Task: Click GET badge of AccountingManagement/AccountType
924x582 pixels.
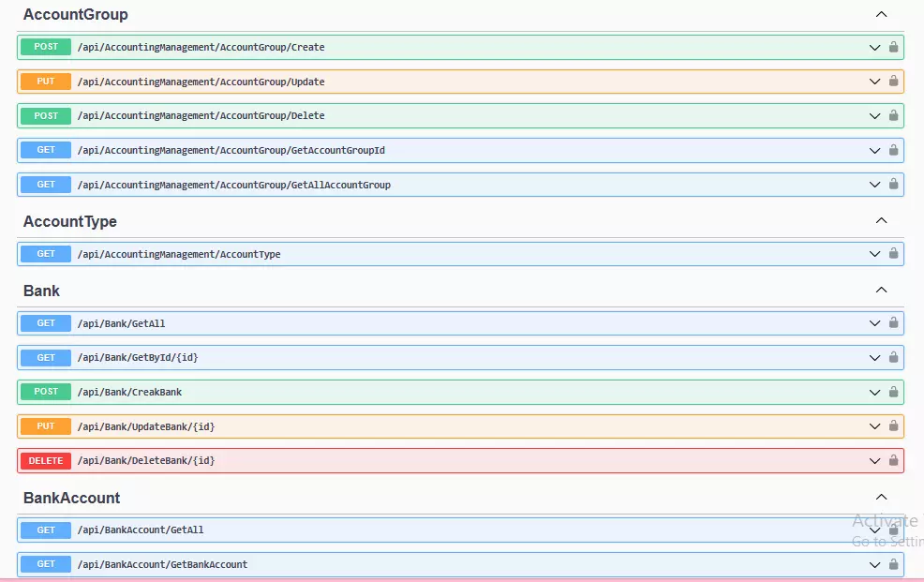Action: click(x=46, y=254)
